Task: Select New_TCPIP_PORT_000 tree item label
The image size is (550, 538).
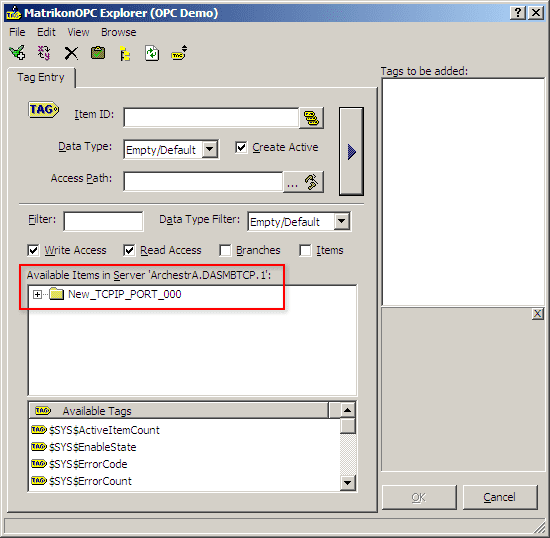Action: 125,294
